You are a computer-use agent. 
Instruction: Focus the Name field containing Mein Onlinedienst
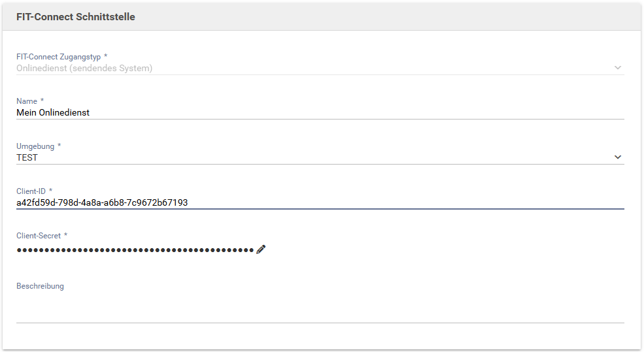click(320, 112)
